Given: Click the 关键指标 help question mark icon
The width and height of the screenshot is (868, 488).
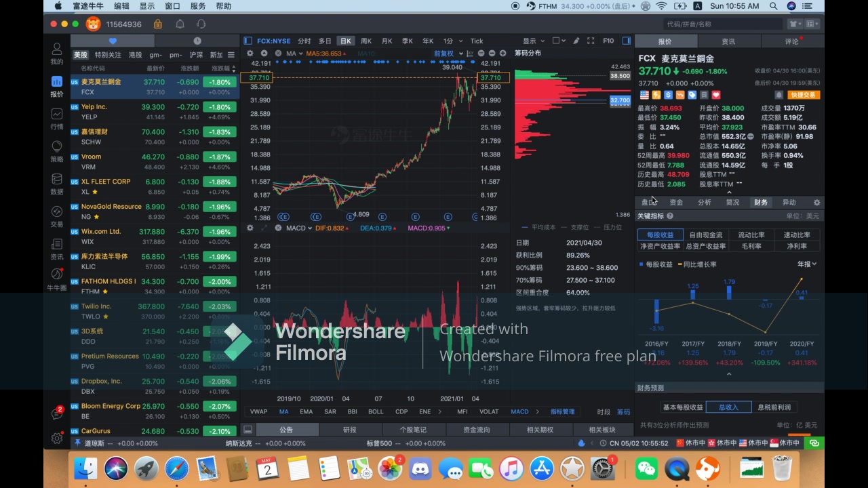Looking at the screenshot, I should (x=670, y=216).
